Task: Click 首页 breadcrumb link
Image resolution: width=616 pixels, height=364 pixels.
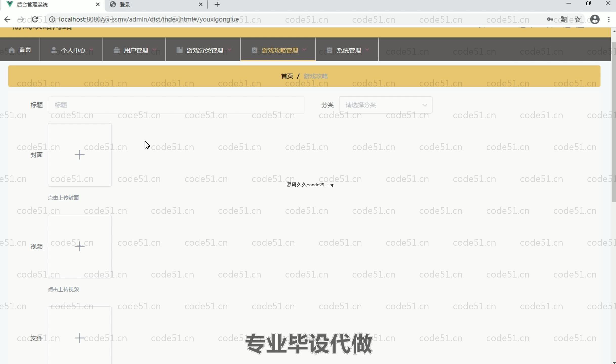Action: pos(287,76)
